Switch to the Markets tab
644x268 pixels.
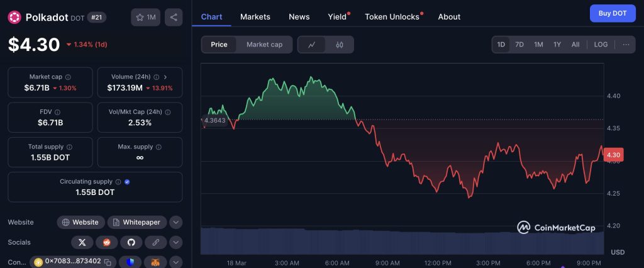[255, 16]
